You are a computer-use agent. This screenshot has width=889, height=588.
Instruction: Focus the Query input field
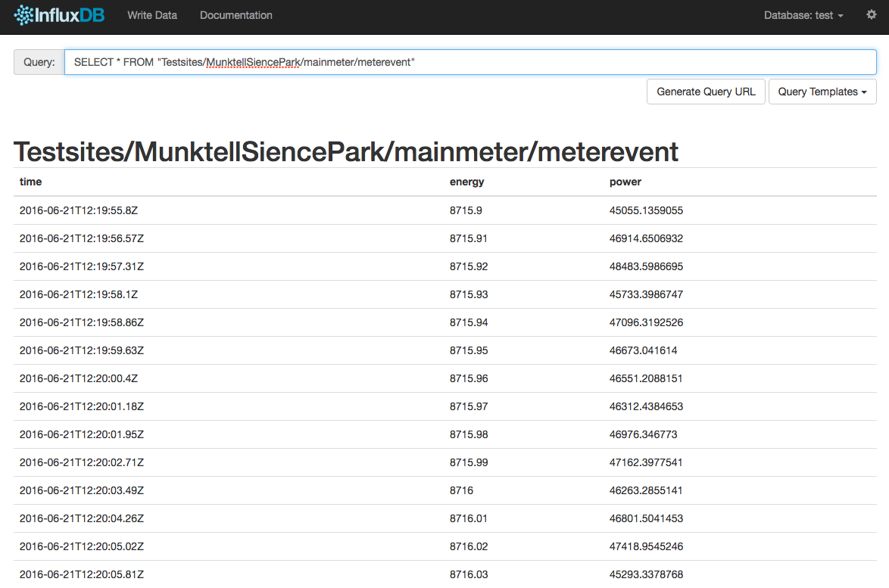470,62
